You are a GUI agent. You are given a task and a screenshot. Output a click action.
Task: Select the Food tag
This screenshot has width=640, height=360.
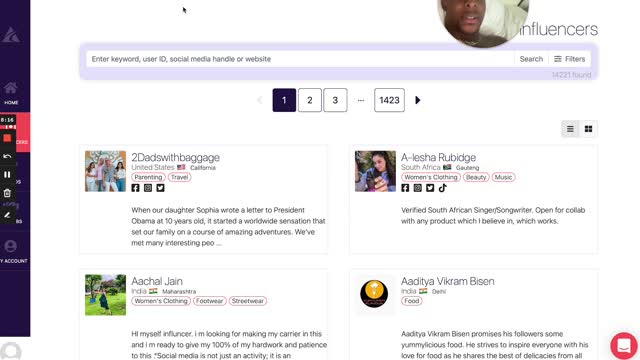point(412,301)
